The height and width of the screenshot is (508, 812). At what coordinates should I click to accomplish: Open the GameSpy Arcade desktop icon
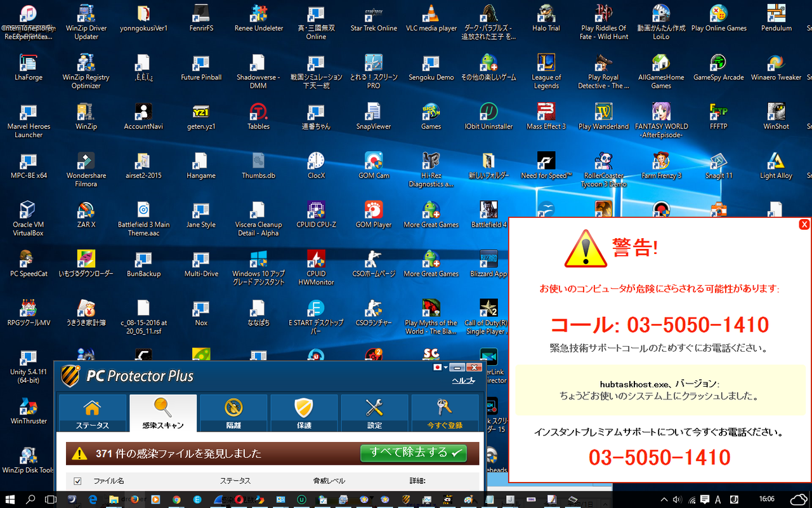pyautogui.click(x=719, y=67)
